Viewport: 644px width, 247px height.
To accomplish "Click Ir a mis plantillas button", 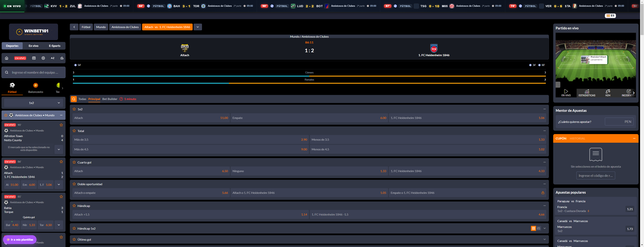I will tap(20, 240).
